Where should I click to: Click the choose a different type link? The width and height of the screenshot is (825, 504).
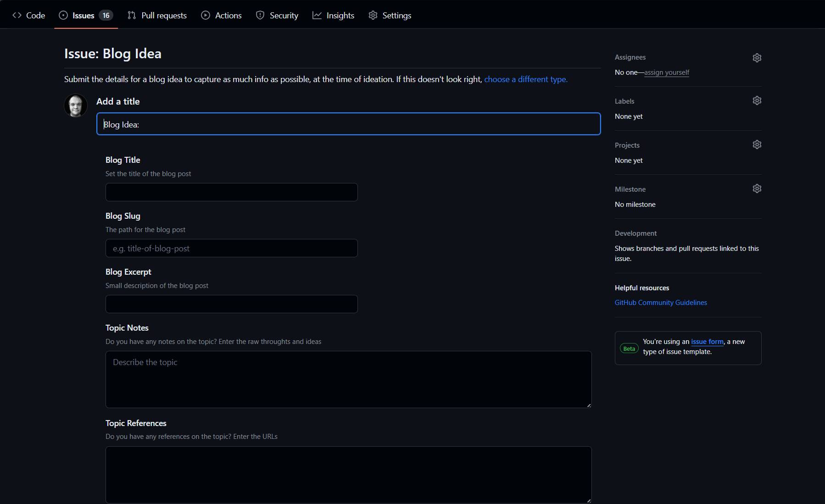coord(525,79)
